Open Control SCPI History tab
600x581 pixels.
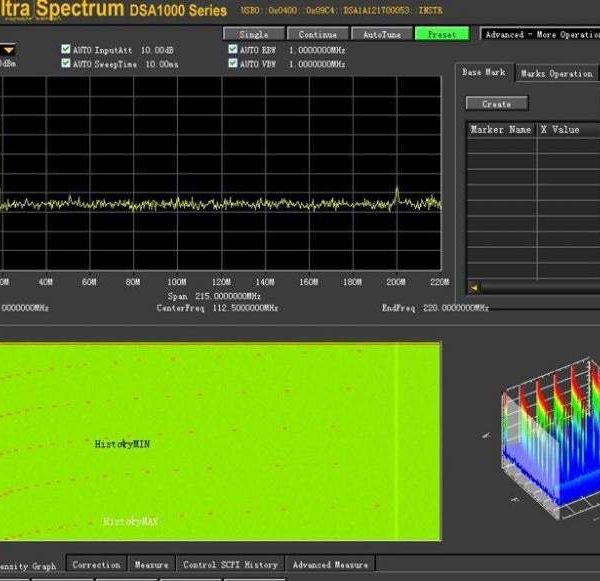pyautogui.click(x=230, y=565)
